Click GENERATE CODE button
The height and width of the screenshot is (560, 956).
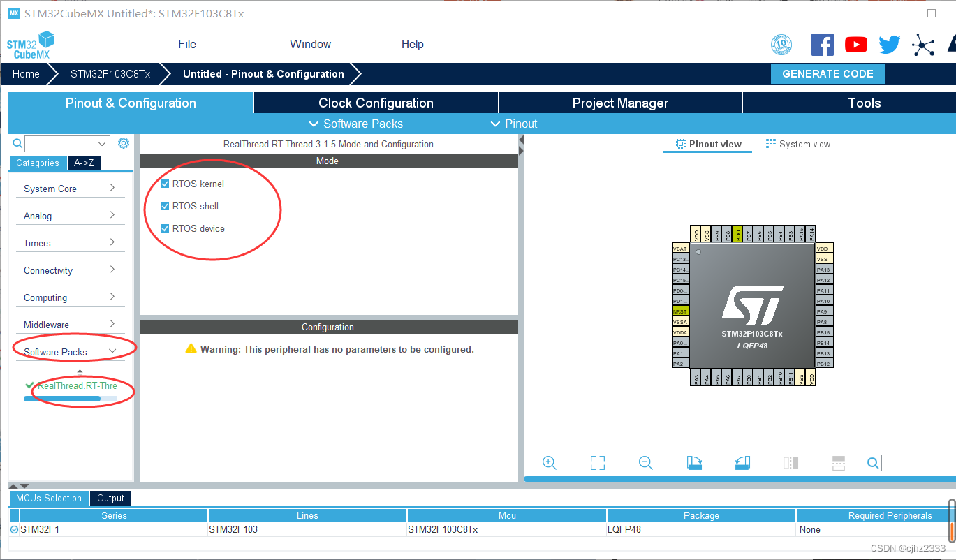828,74
